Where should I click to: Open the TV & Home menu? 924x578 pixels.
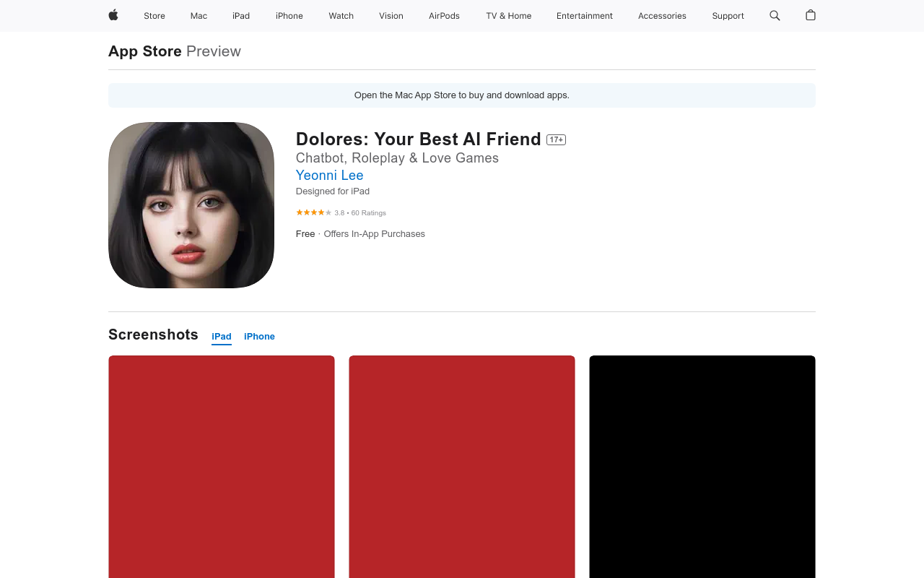pos(509,16)
